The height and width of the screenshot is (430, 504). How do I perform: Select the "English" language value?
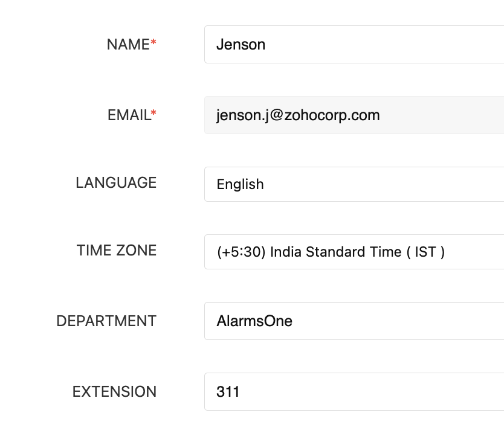click(x=240, y=184)
